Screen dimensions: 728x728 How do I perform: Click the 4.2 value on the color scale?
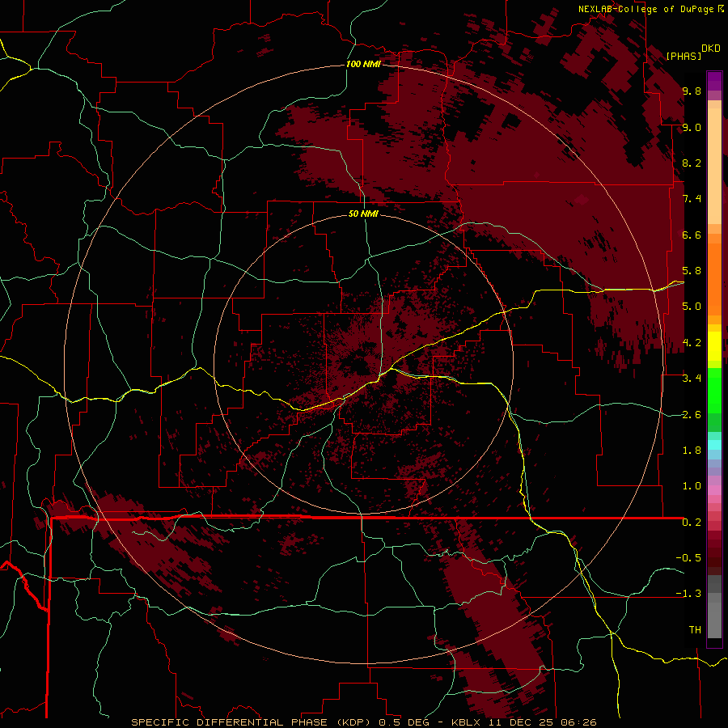point(692,343)
